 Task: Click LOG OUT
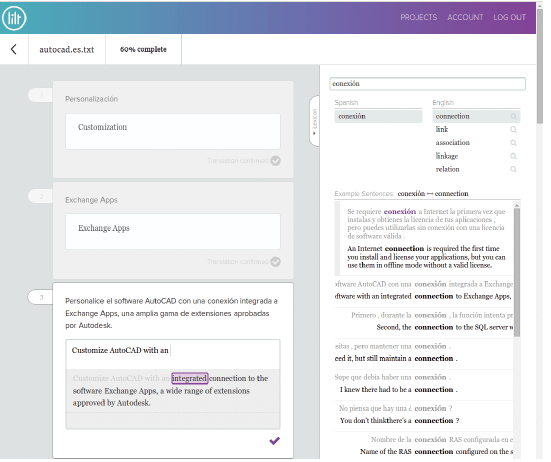coord(509,17)
